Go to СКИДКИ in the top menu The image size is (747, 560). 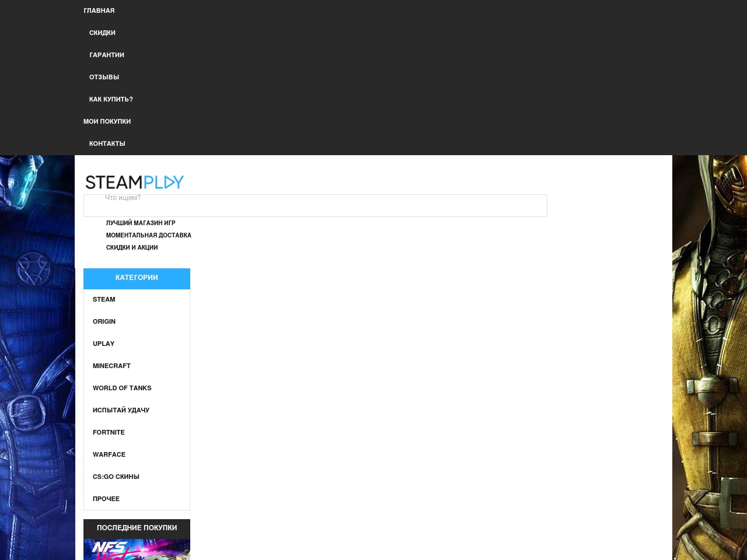coord(102,33)
